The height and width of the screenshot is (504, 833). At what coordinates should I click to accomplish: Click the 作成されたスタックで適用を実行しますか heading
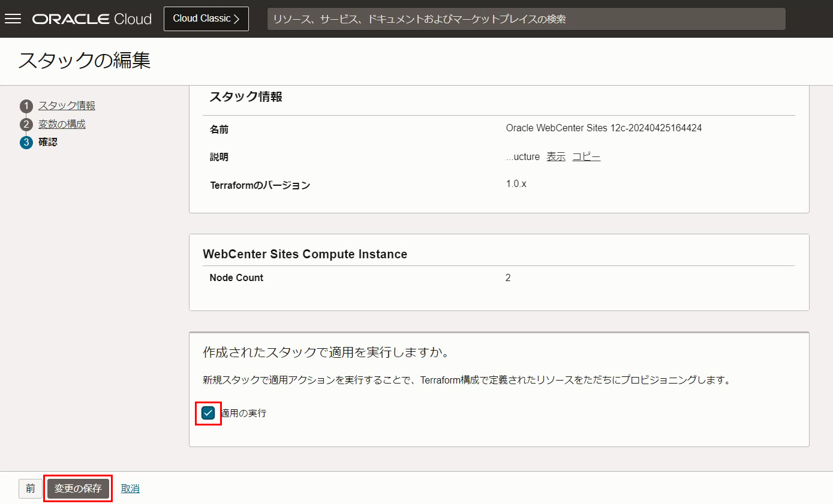click(326, 352)
